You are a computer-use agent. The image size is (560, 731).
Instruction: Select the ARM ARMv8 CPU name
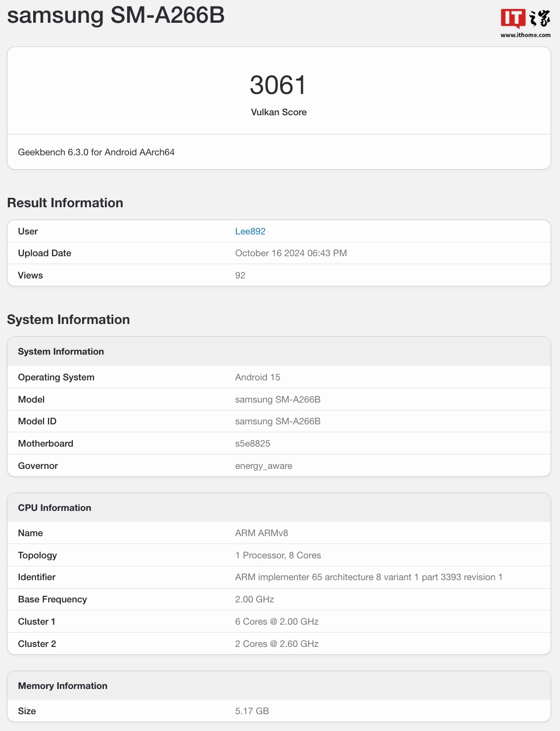point(262,533)
